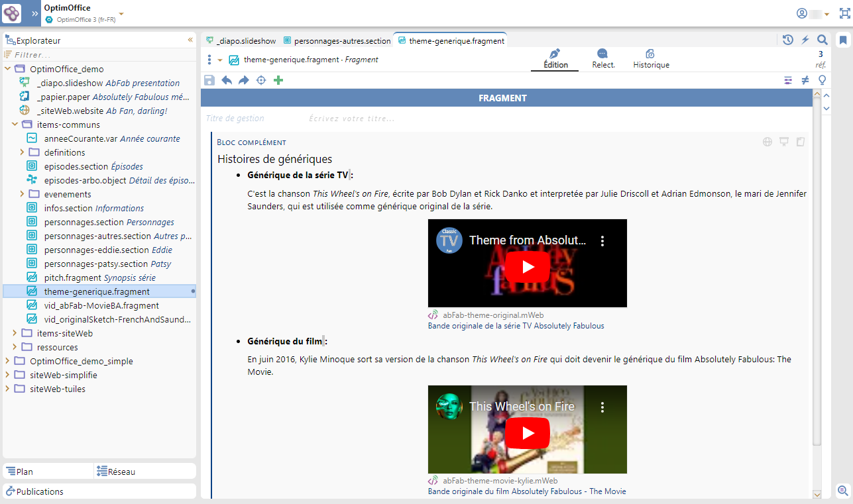The image size is (853, 504).
Task: Select the theme-generique.fragment tab
Action: [451, 40]
